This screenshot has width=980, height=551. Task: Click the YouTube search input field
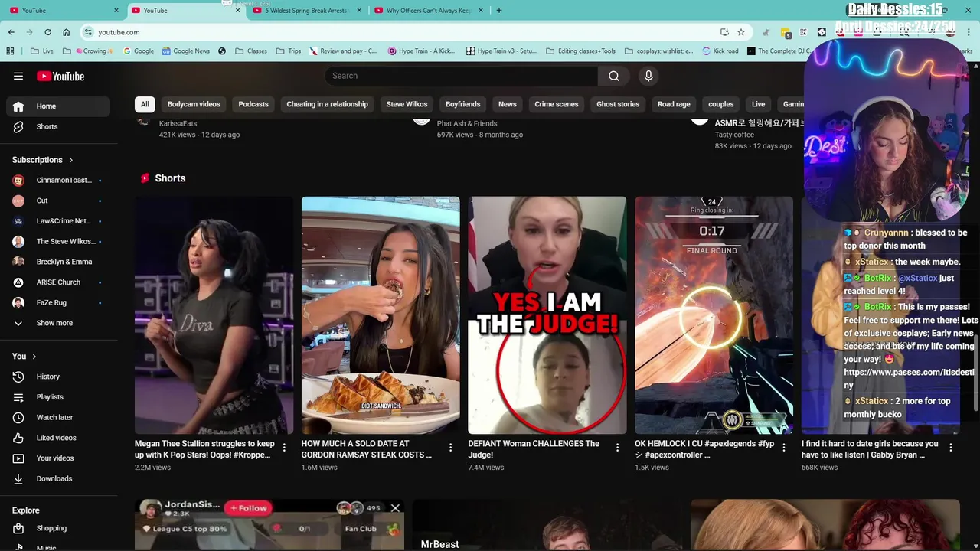click(x=462, y=76)
